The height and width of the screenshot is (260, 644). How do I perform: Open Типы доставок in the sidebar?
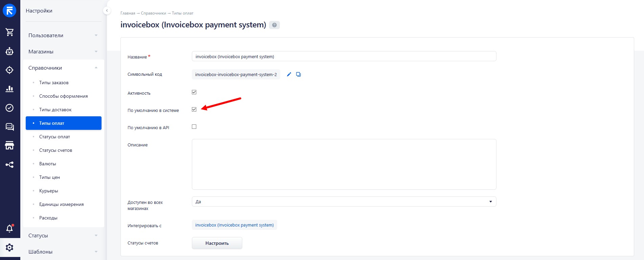point(55,110)
